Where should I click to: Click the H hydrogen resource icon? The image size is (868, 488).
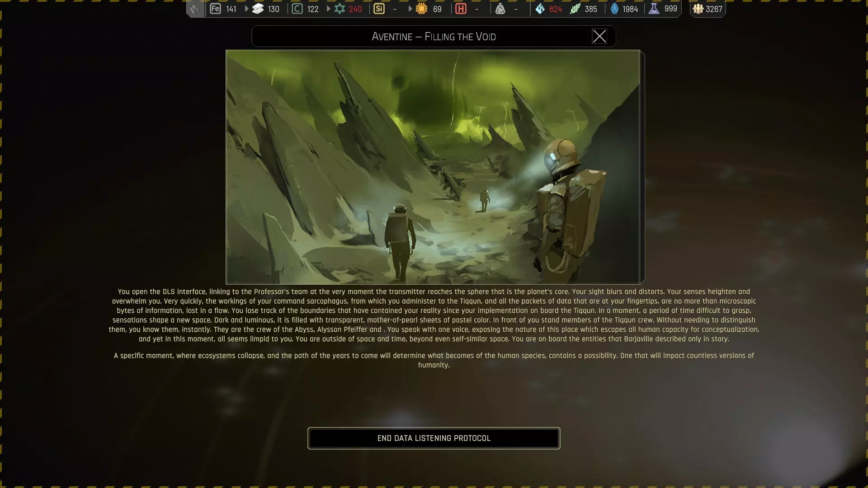coord(461,9)
